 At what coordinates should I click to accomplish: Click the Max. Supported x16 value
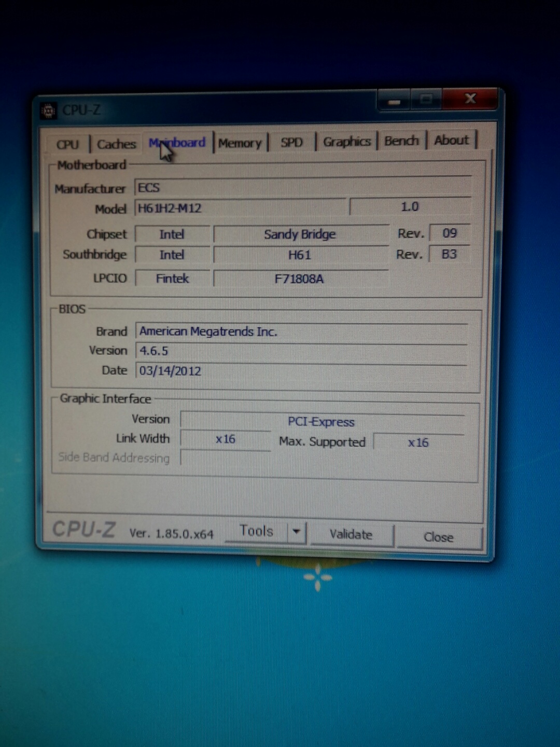pos(418,442)
